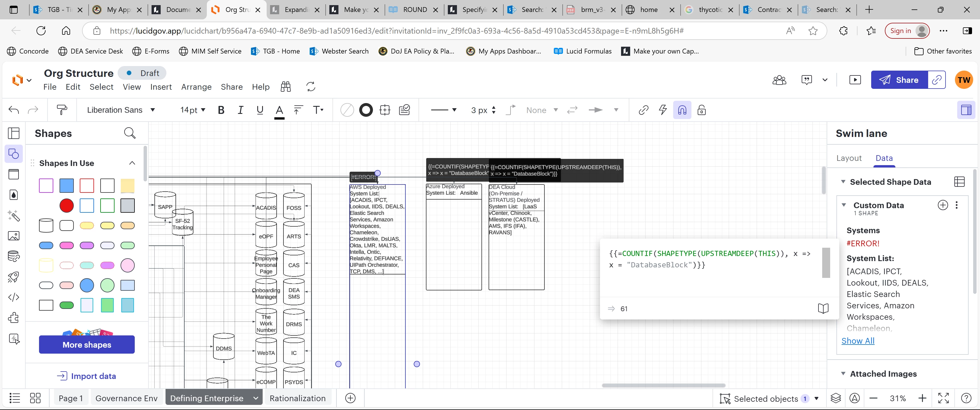Open the containers sidebar panel icon
This screenshot has width=980, height=410.
14,174
